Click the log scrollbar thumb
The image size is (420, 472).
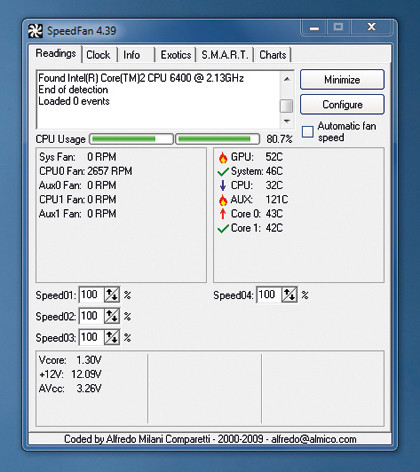click(286, 106)
